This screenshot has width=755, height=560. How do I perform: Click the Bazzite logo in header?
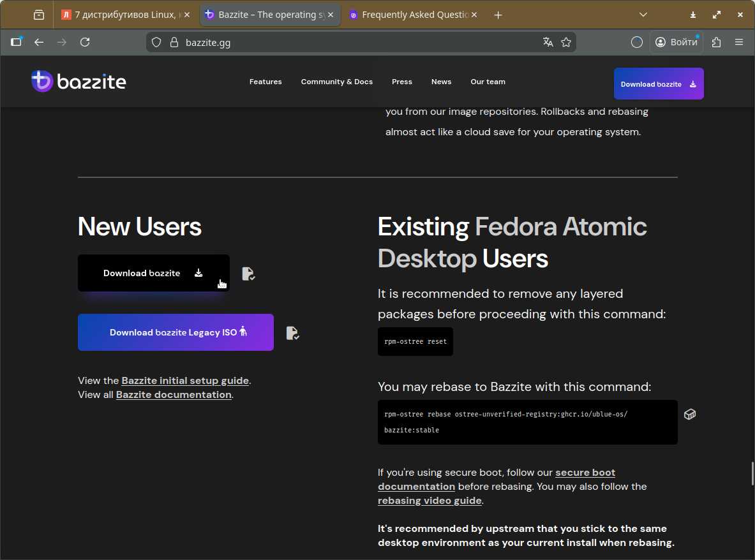coord(78,82)
